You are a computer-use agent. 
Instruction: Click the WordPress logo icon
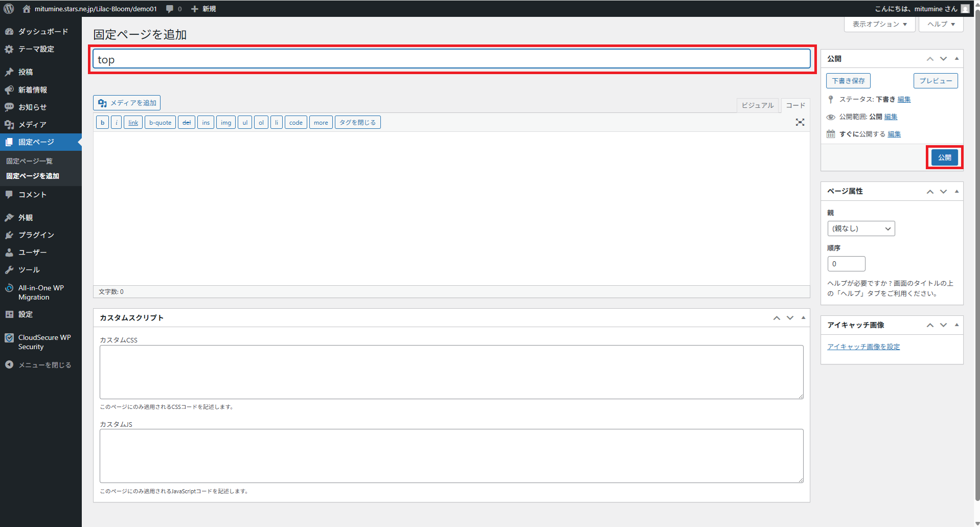[9, 9]
